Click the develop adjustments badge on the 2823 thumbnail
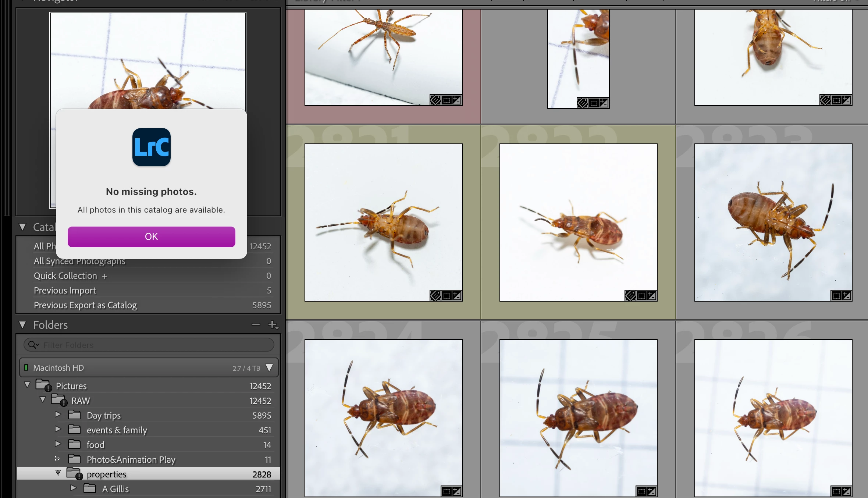The image size is (868, 498). pos(846,296)
